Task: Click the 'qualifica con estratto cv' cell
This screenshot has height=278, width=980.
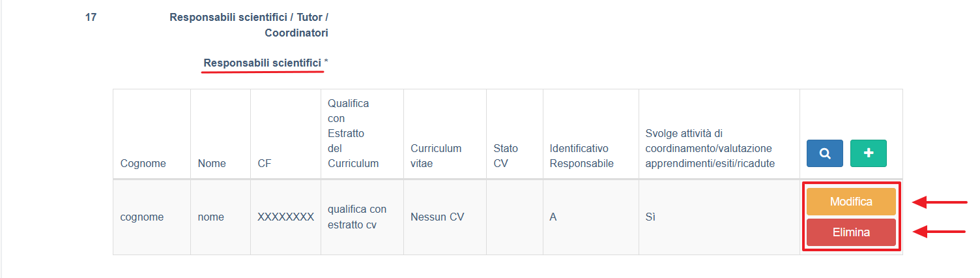Action: 357,217
